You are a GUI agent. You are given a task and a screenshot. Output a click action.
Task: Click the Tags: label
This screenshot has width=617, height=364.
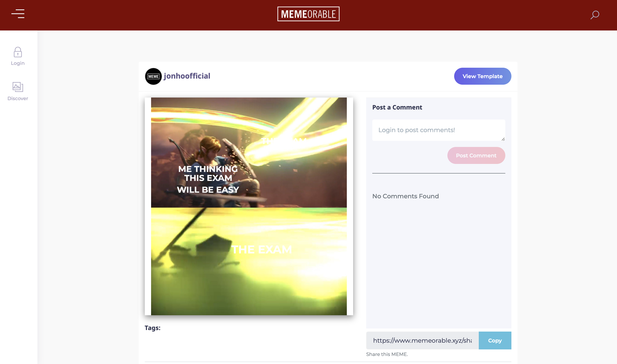tap(152, 328)
